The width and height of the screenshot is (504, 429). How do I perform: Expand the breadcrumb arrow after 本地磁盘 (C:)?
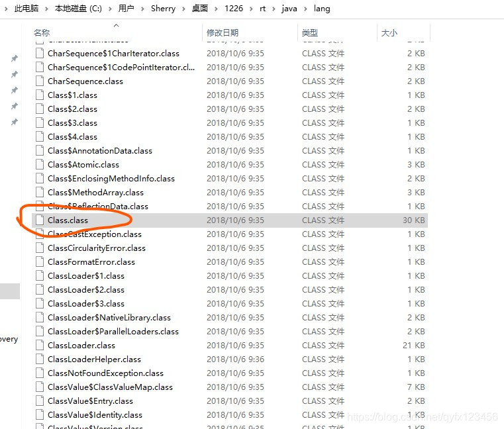click(110, 9)
